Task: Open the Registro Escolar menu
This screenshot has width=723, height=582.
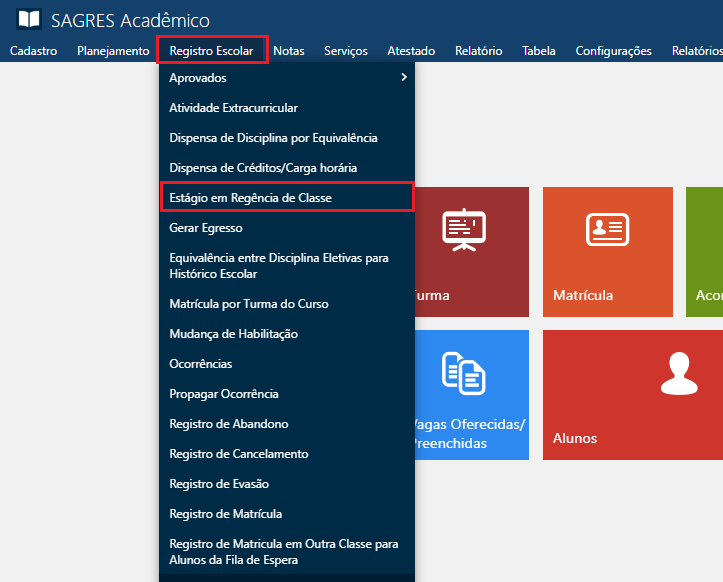Action: (211, 51)
